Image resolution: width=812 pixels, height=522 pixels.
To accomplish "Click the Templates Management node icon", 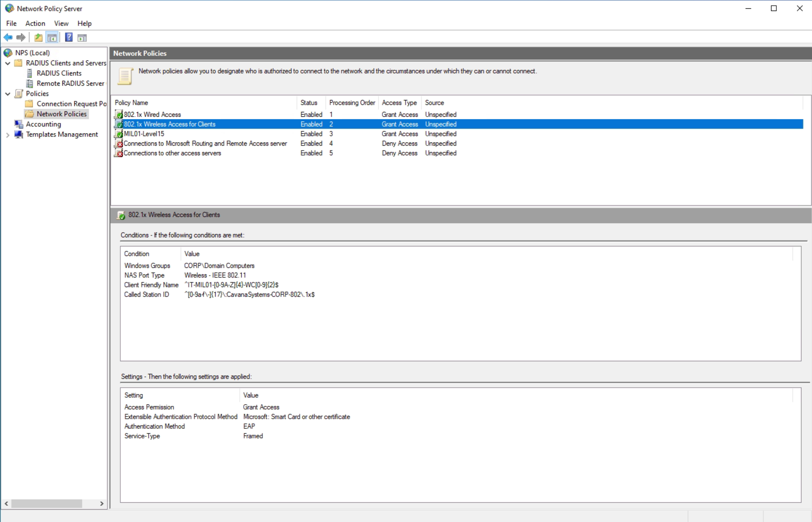I will click(19, 134).
